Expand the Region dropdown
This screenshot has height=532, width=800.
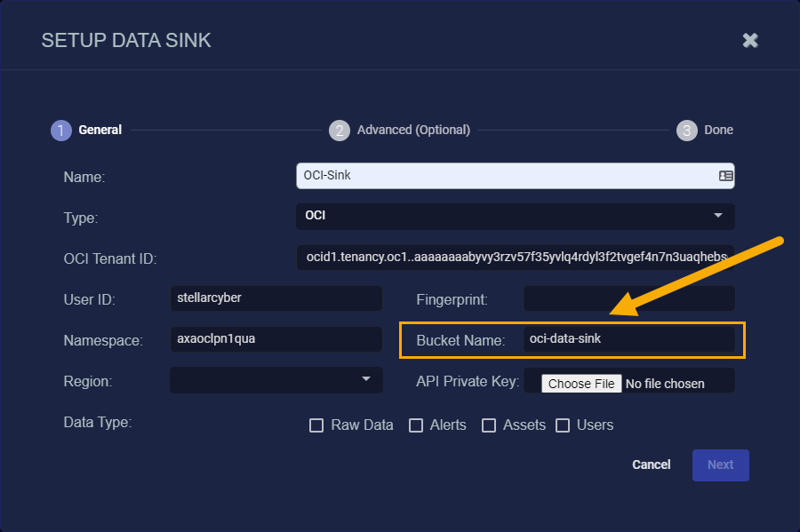click(x=276, y=379)
